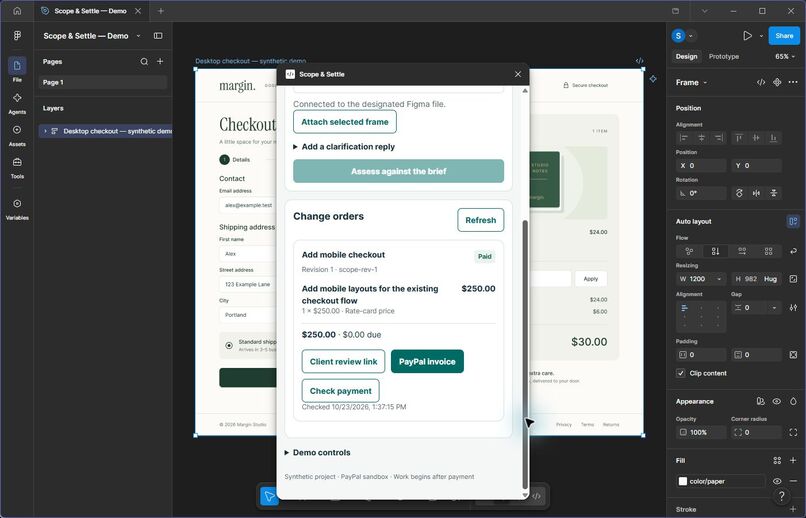Apply fill styles grid icon
The width and height of the screenshot is (806, 518).
[777, 460]
